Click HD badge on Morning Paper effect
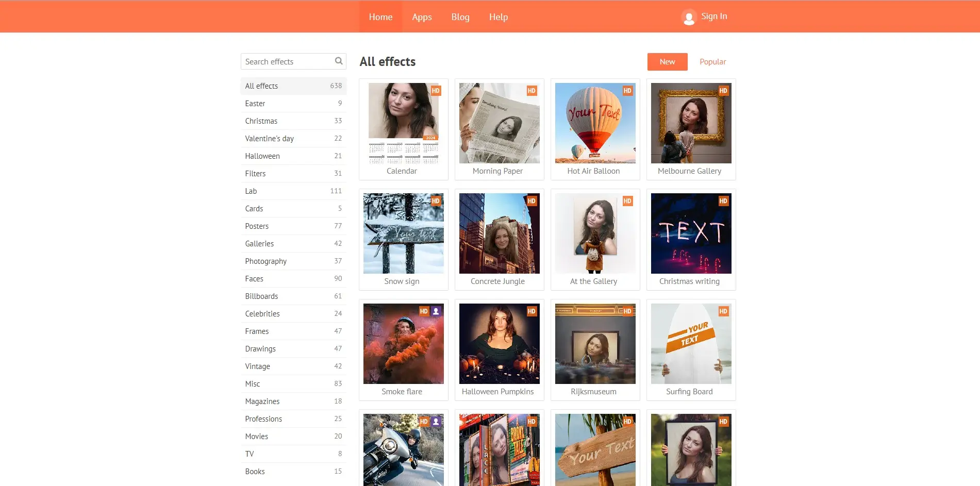980x486 pixels. [x=531, y=91]
